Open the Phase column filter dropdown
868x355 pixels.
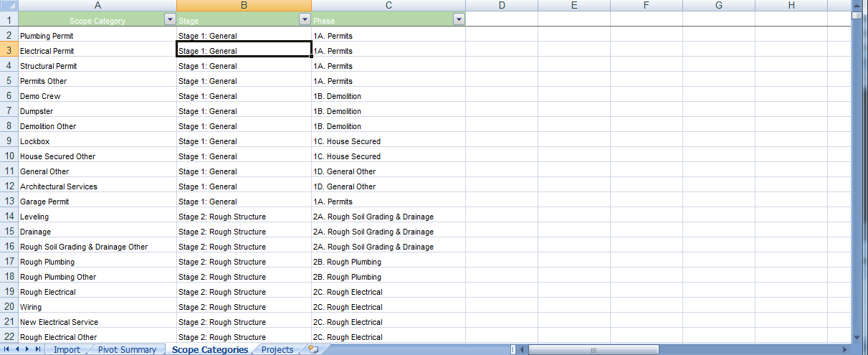point(459,20)
